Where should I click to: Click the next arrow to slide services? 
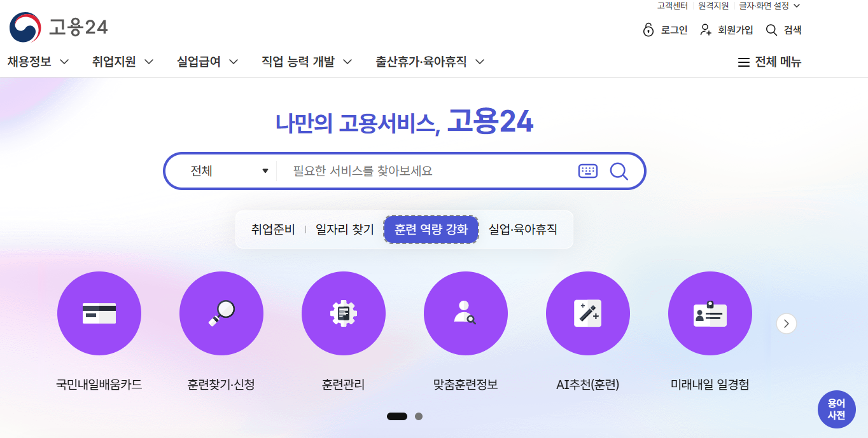point(787,324)
